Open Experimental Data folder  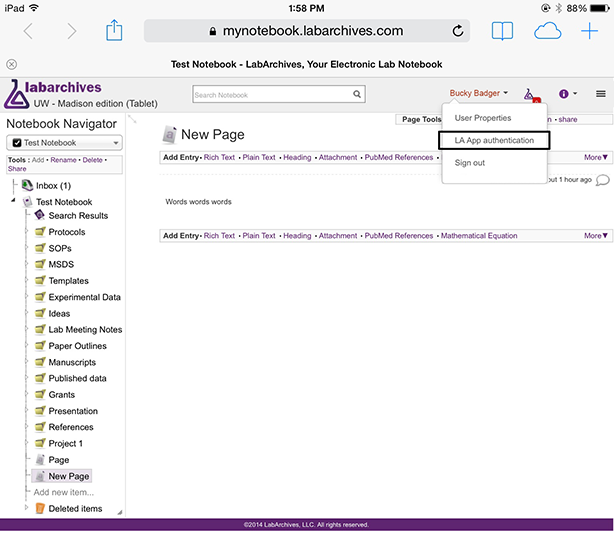[84, 297]
